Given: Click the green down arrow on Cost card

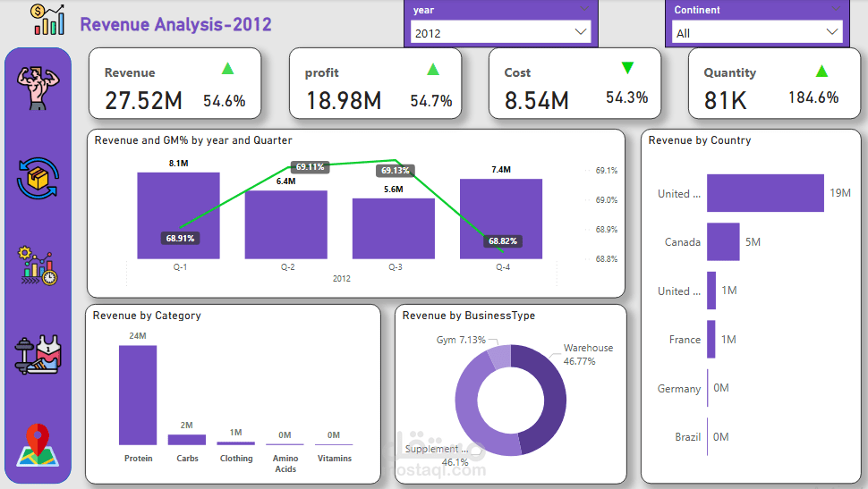Looking at the screenshot, I should tap(627, 67).
